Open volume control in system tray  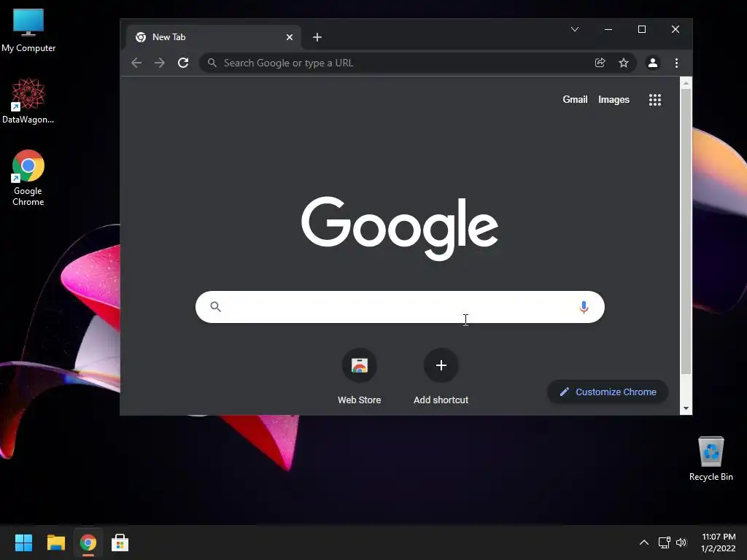tap(681, 542)
